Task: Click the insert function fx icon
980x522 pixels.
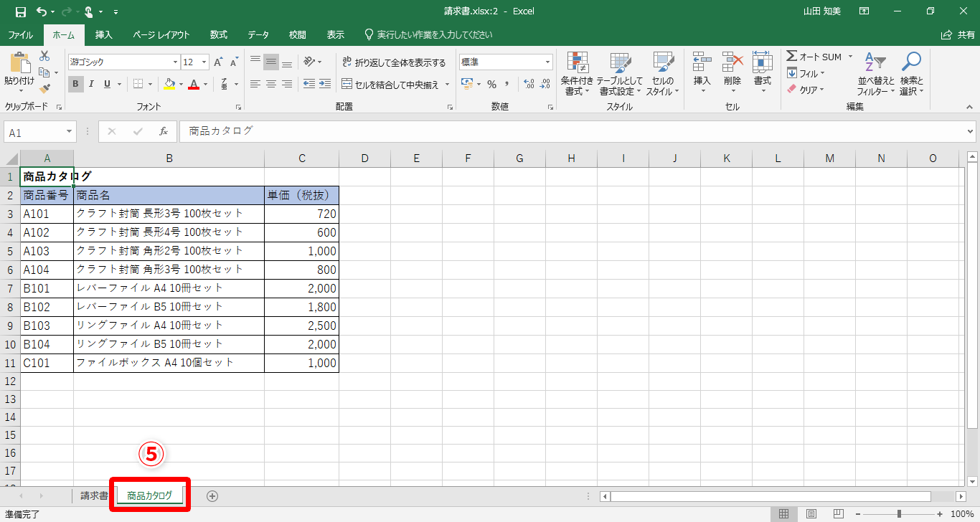Action: click(164, 132)
